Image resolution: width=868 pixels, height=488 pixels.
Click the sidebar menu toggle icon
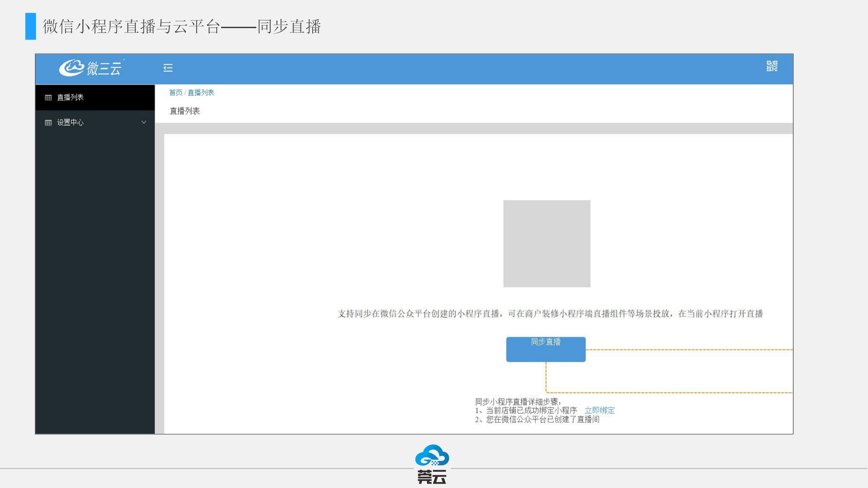pyautogui.click(x=168, y=68)
